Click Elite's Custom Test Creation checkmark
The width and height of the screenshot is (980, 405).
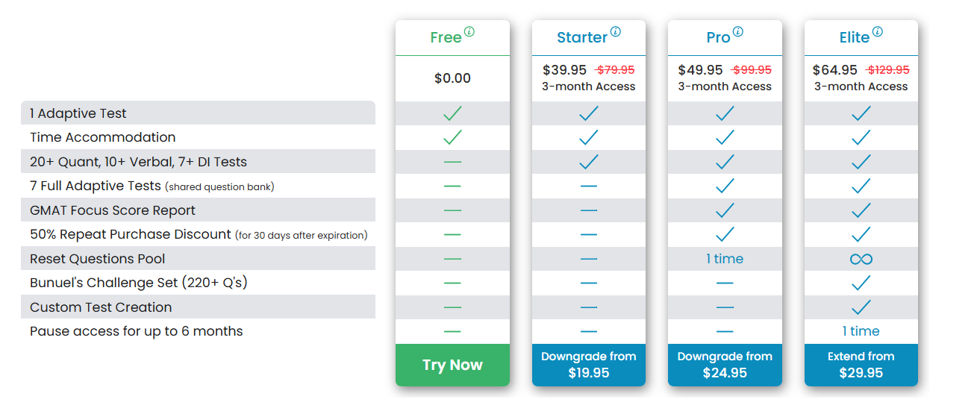tap(861, 307)
